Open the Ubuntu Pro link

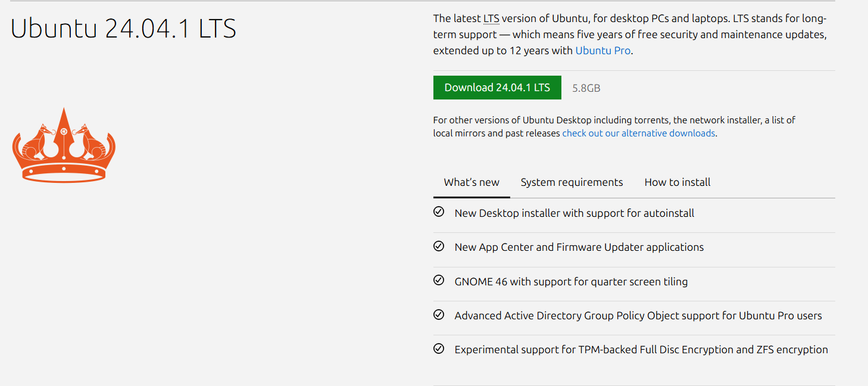602,51
